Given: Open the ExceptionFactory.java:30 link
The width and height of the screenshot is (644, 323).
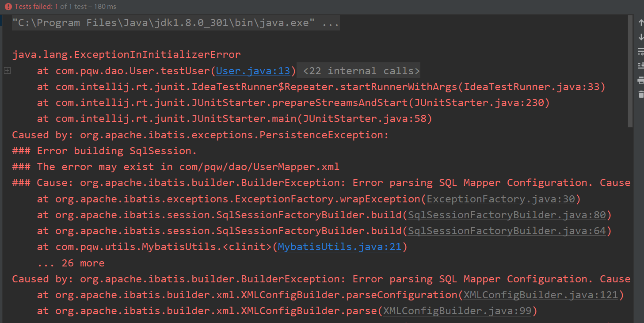Looking at the screenshot, I should point(501,199).
